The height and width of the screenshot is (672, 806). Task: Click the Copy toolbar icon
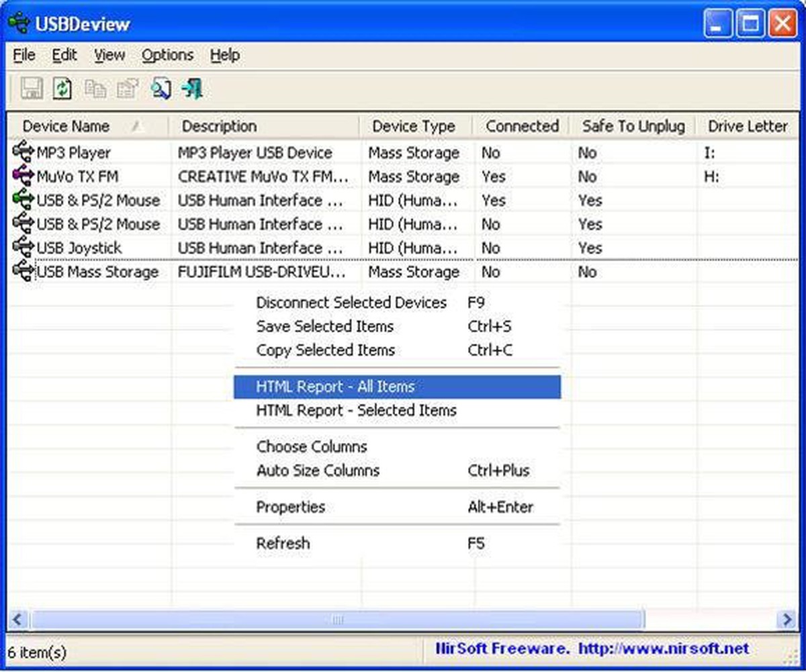(95, 88)
